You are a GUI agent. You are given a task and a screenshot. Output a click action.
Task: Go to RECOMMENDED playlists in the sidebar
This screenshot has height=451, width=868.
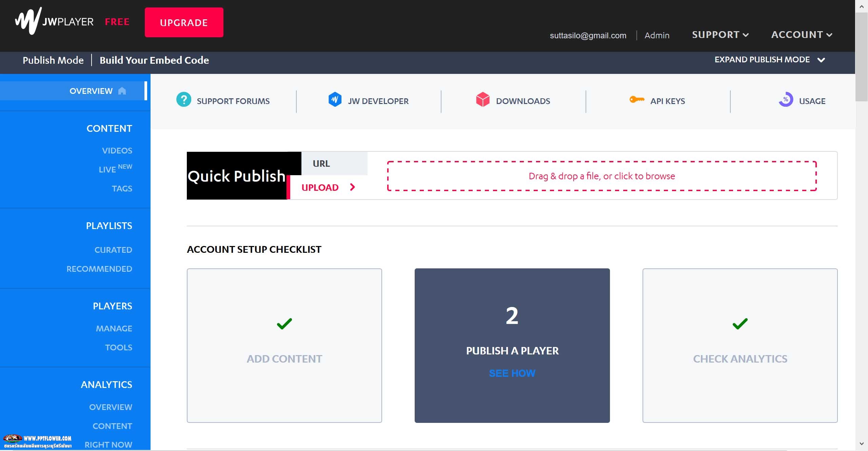tap(99, 269)
